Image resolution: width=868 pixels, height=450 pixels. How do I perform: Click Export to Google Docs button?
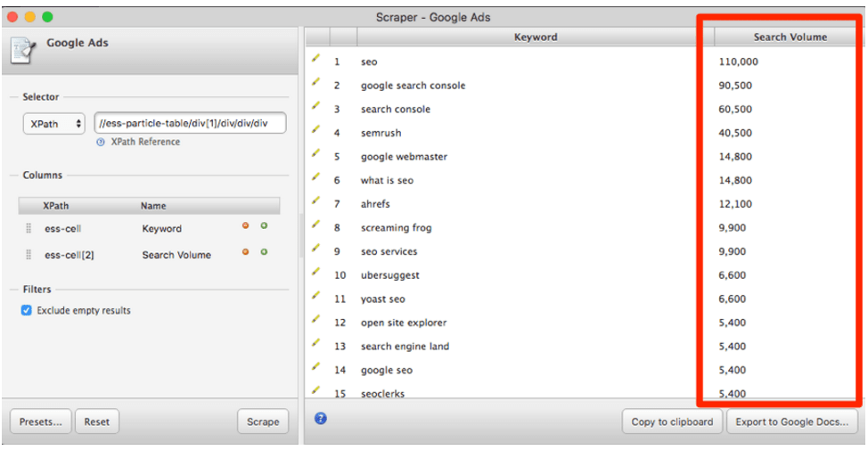(791, 421)
